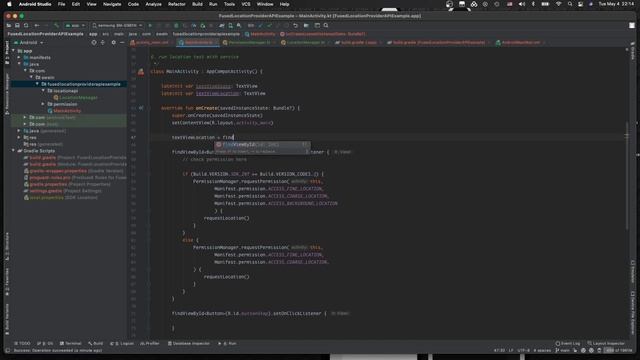The width and height of the screenshot is (640, 360).
Task: Select findViewById autocomplete suggestion
Action: point(262,144)
